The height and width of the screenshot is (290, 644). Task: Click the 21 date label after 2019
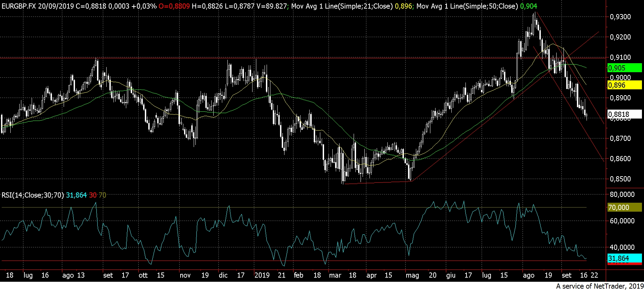point(282,275)
